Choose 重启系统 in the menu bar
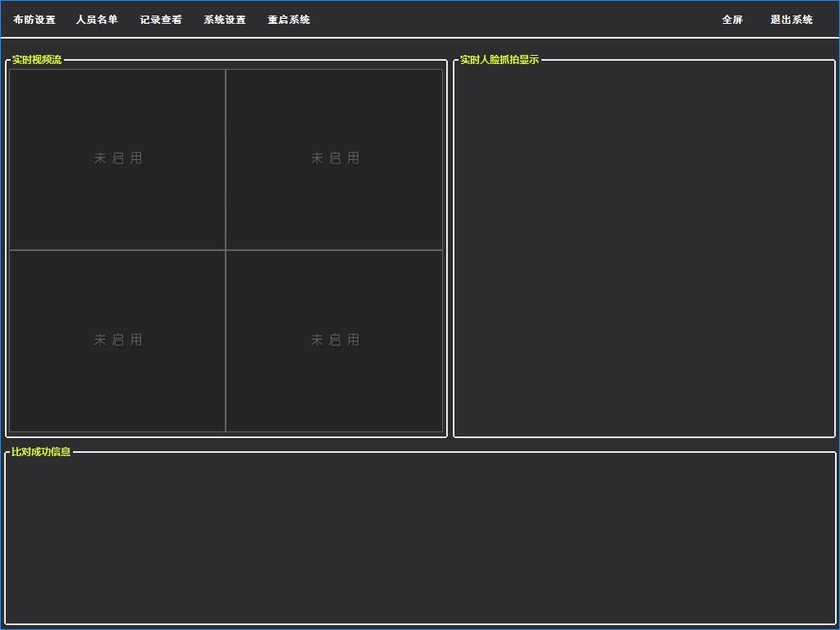Viewport: 840px width, 630px height. [289, 20]
